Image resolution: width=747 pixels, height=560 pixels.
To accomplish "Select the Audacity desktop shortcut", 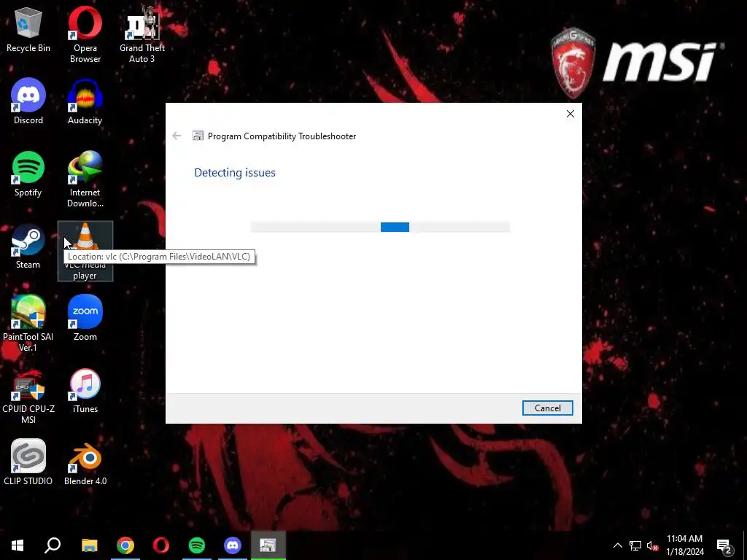I will point(85,101).
